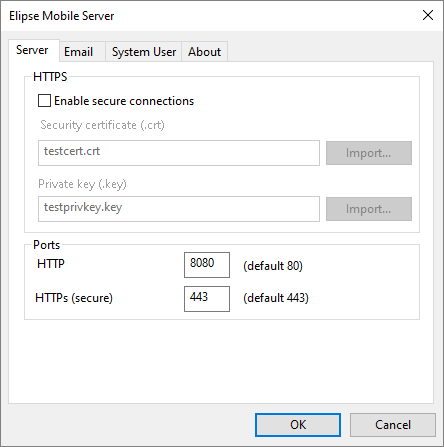Screen dimensions: 444x447
Task: Click the '(default 80)' text
Action: coord(273,266)
